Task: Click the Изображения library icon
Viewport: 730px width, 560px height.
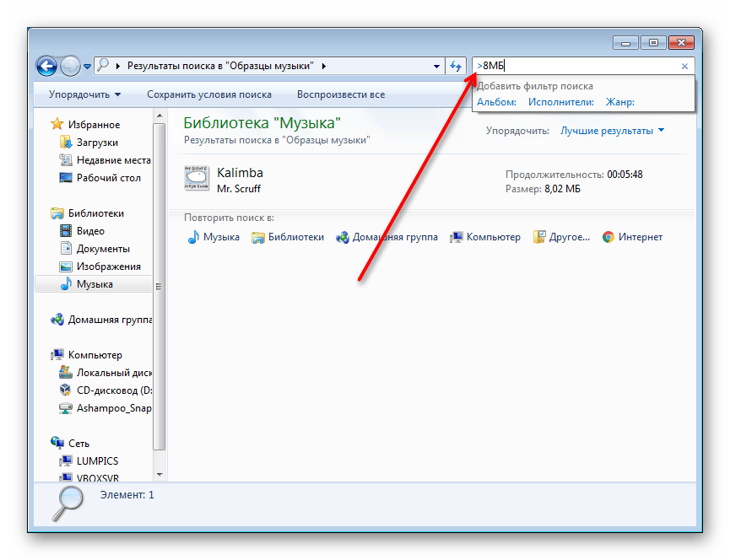Action: click(x=66, y=267)
